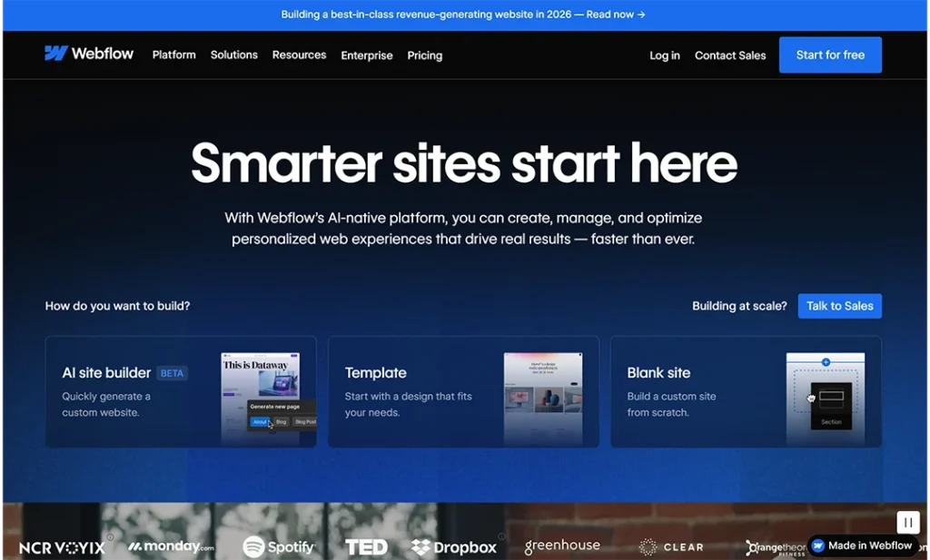Click the TED logo
Screen dimensions: 930x560
[x=366, y=546]
